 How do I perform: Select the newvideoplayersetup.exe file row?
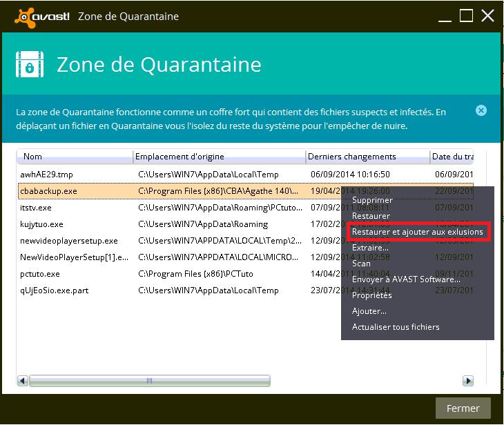(180, 241)
